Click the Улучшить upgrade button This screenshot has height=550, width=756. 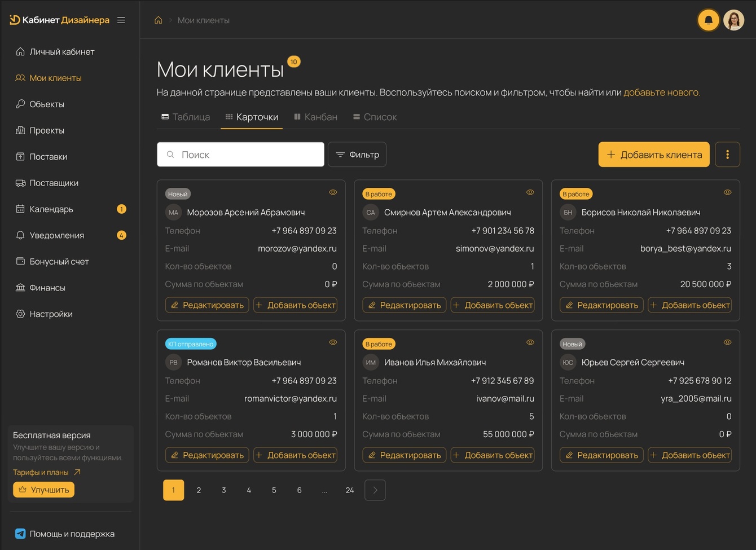(43, 490)
